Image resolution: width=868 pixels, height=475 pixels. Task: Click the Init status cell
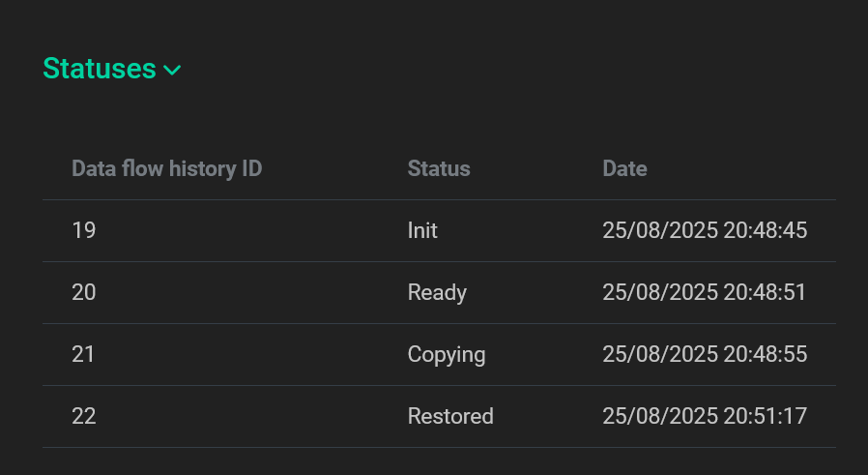click(422, 230)
